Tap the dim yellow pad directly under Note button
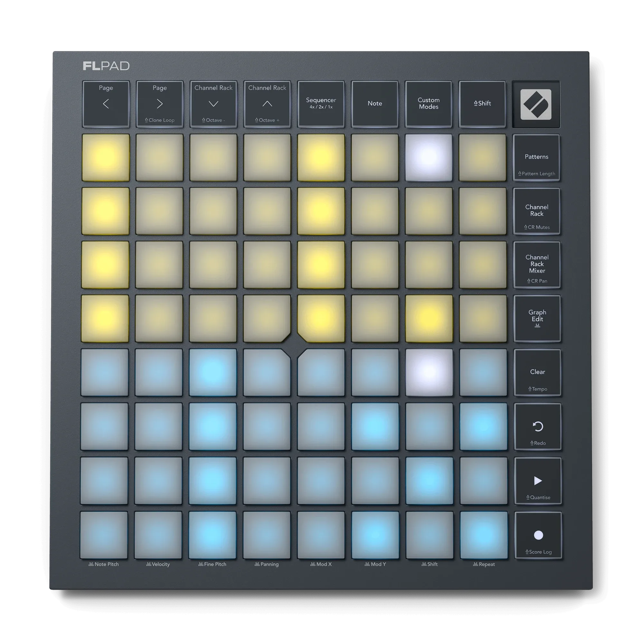 pos(375,158)
